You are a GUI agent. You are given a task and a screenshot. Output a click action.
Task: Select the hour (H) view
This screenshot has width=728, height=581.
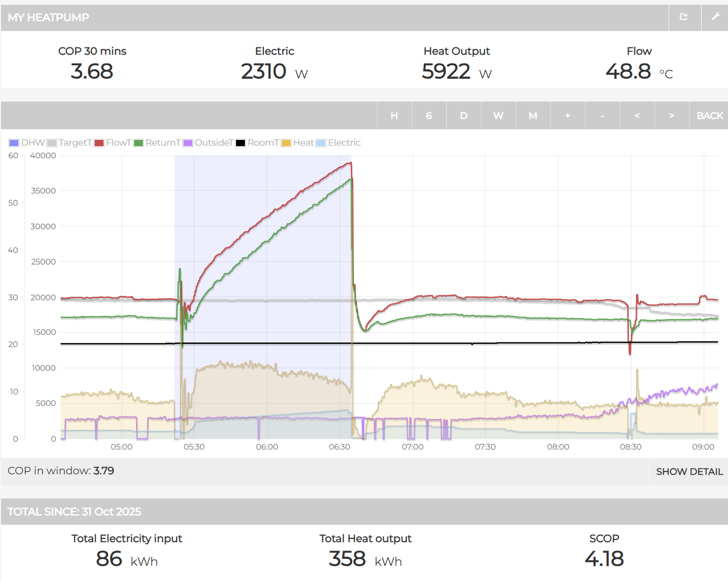coord(394,116)
